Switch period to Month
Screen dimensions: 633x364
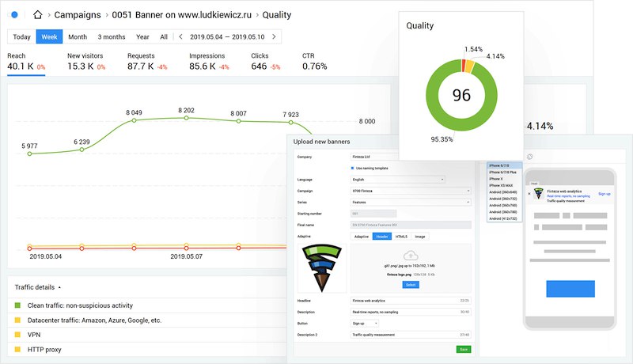78,36
